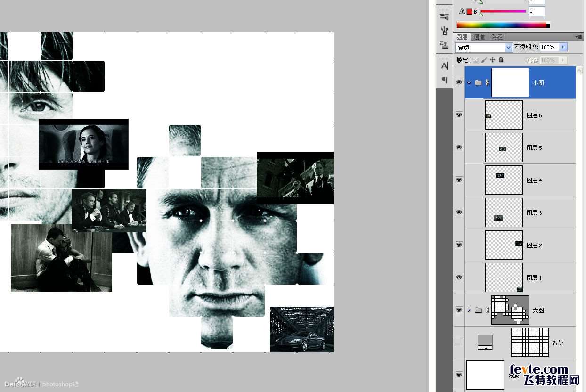Hide 图层 6

coord(459,115)
